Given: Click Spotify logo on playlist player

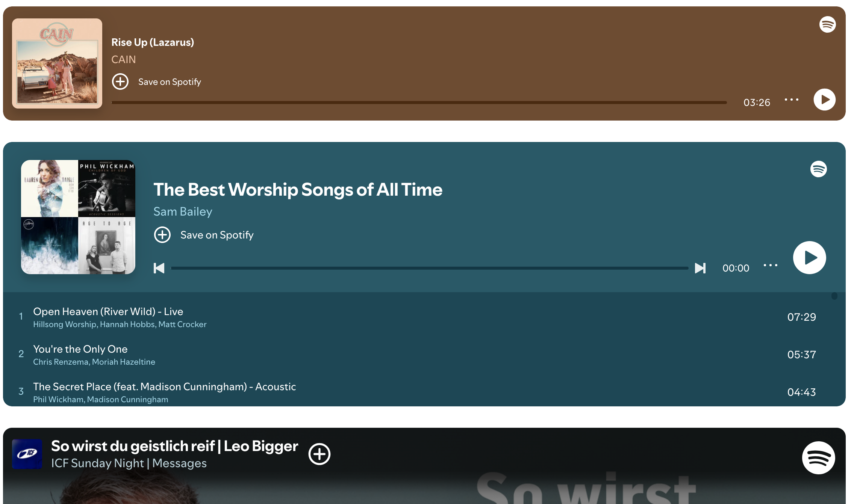Looking at the screenshot, I should pos(818,169).
